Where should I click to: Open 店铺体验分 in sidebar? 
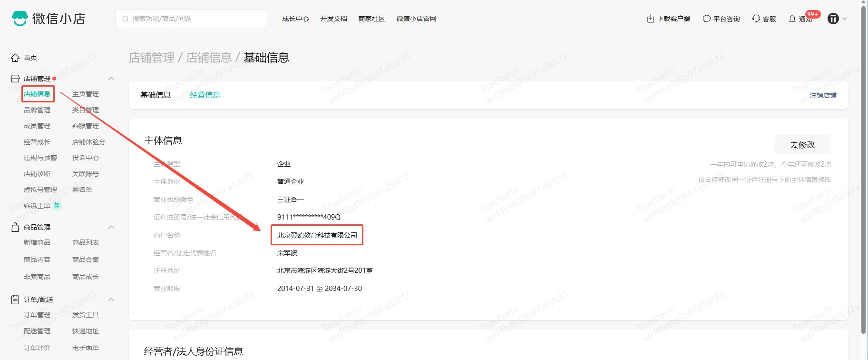coord(89,142)
